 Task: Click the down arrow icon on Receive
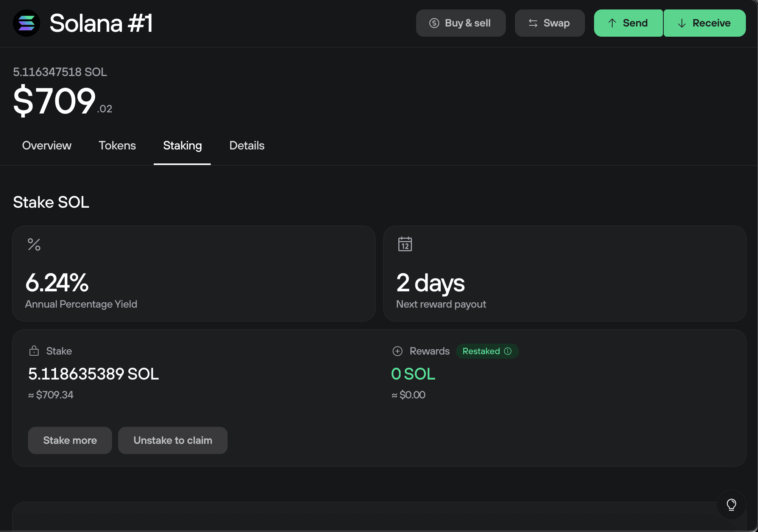pos(682,23)
